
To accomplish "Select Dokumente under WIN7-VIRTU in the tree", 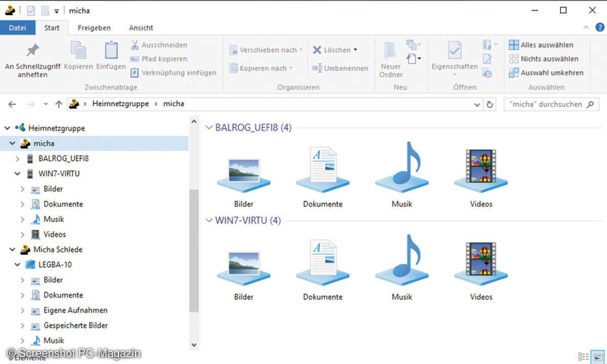I will (x=63, y=204).
